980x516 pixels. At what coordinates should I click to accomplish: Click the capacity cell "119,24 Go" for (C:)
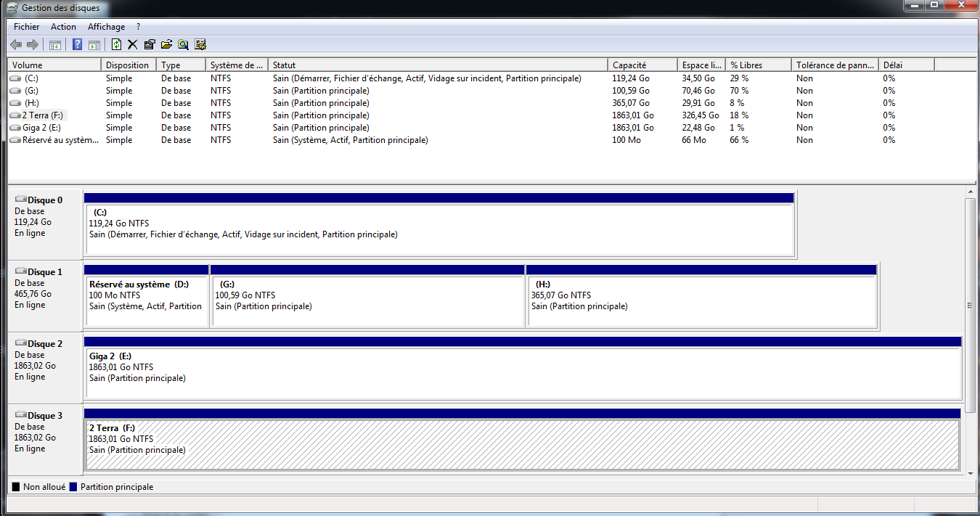coord(630,78)
